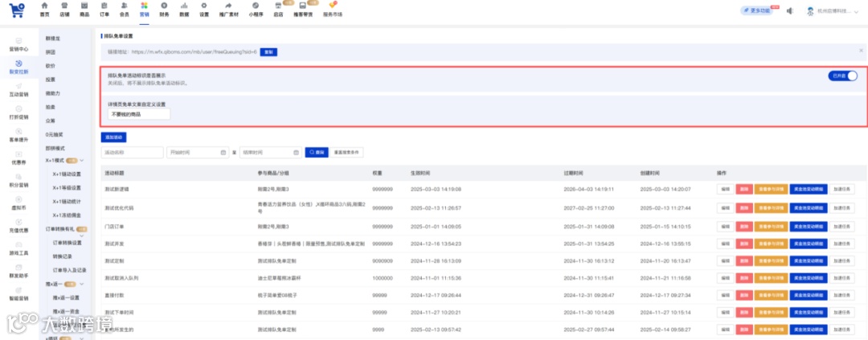
Task: Focus the 活动名称 search field
Action: coord(132,152)
